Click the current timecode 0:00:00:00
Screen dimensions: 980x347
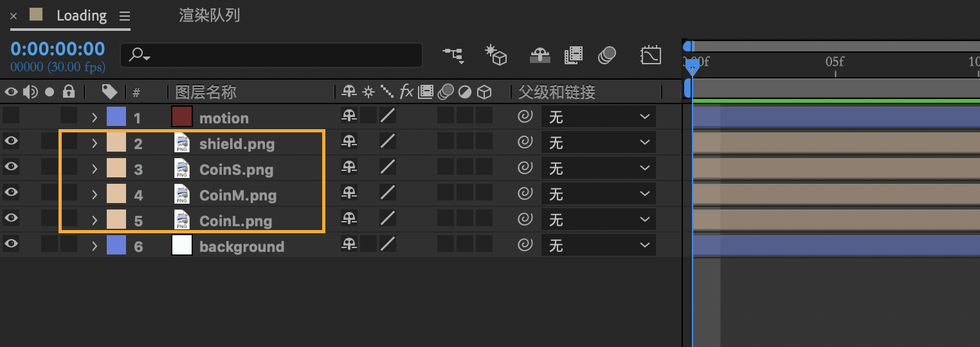(x=57, y=49)
